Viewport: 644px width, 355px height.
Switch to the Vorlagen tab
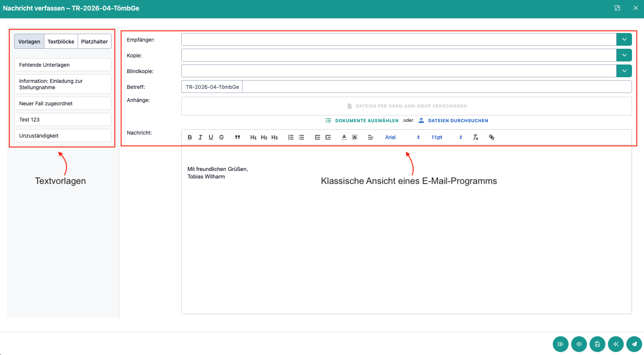click(x=29, y=42)
